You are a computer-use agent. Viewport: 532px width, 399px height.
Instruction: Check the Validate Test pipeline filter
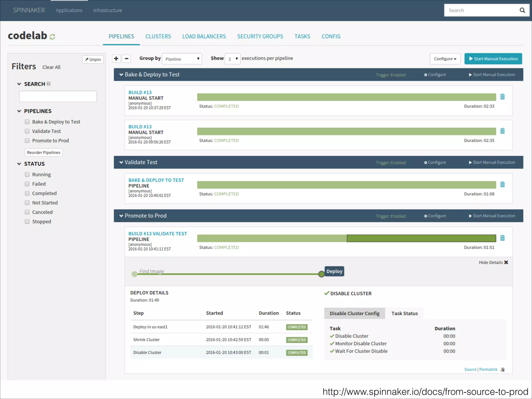click(27, 131)
